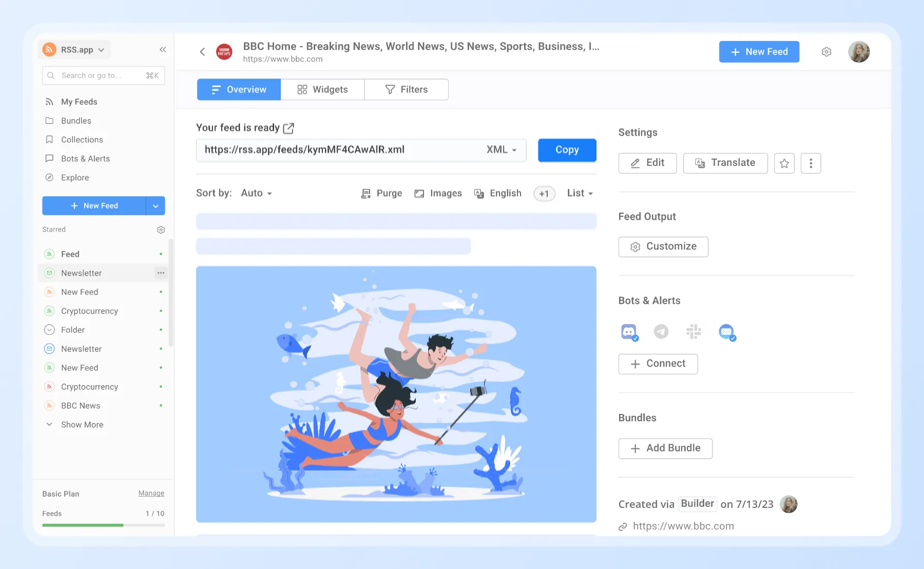Switch to the Widgets tab
Screen dimensions: 924x569
pyautogui.click(x=322, y=90)
